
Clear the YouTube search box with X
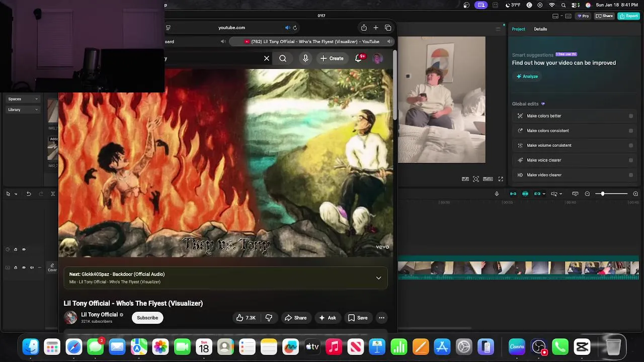(267, 58)
